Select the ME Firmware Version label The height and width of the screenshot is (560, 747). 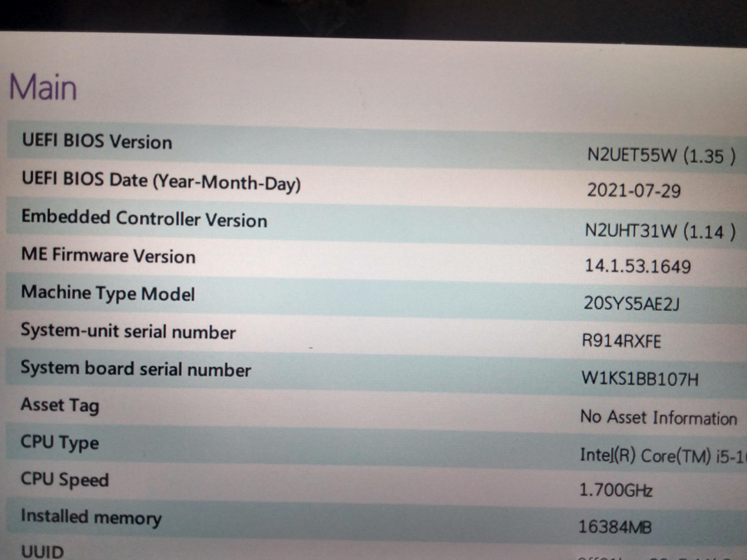pyautogui.click(x=108, y=256)
